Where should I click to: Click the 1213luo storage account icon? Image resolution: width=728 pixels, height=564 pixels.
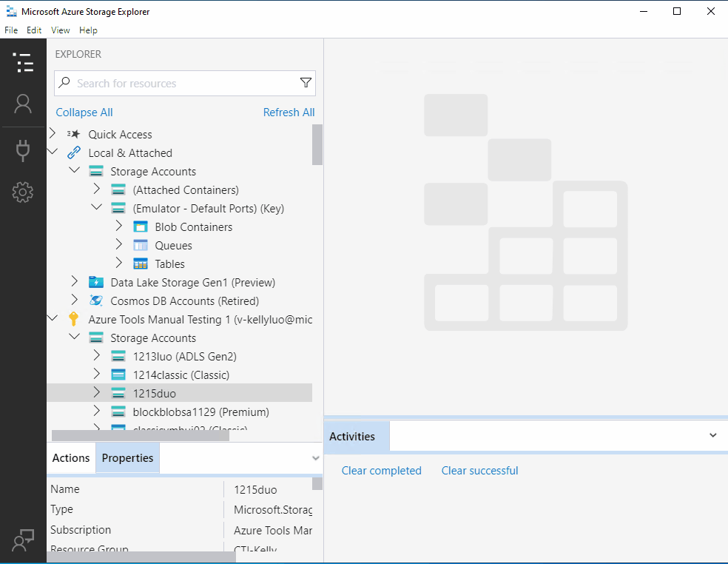click(x=118, y=356)
